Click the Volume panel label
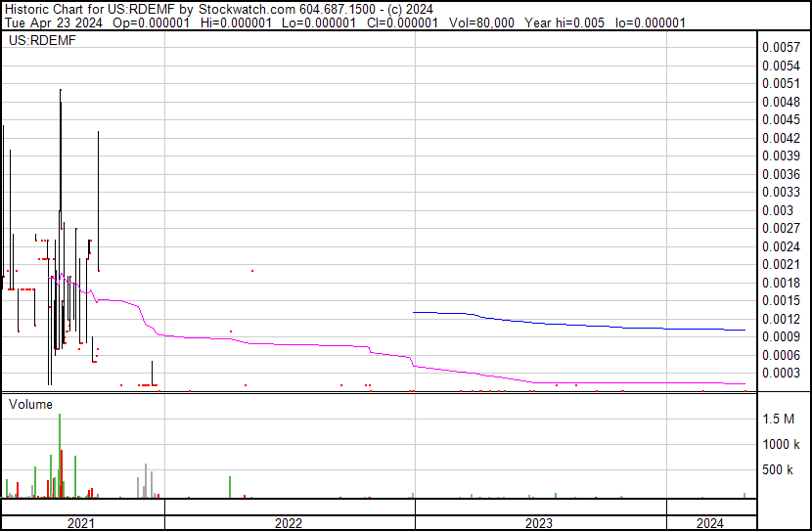 click(30, 404)
